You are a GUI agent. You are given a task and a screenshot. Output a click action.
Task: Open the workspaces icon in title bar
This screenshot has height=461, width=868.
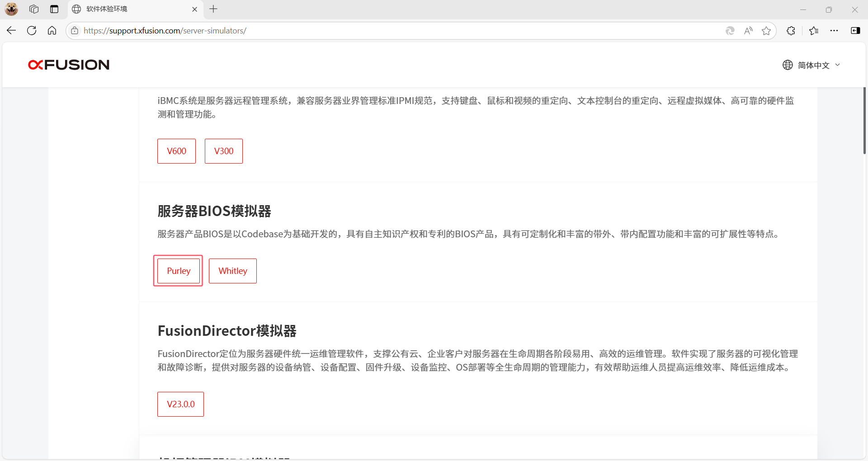tap(34, 9)
